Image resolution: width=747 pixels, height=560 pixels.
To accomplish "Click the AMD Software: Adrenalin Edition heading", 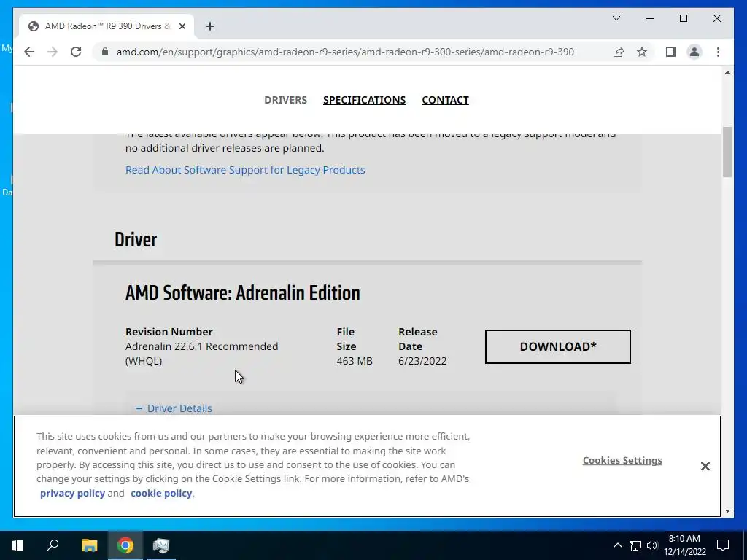I will [x=242, y=293].
